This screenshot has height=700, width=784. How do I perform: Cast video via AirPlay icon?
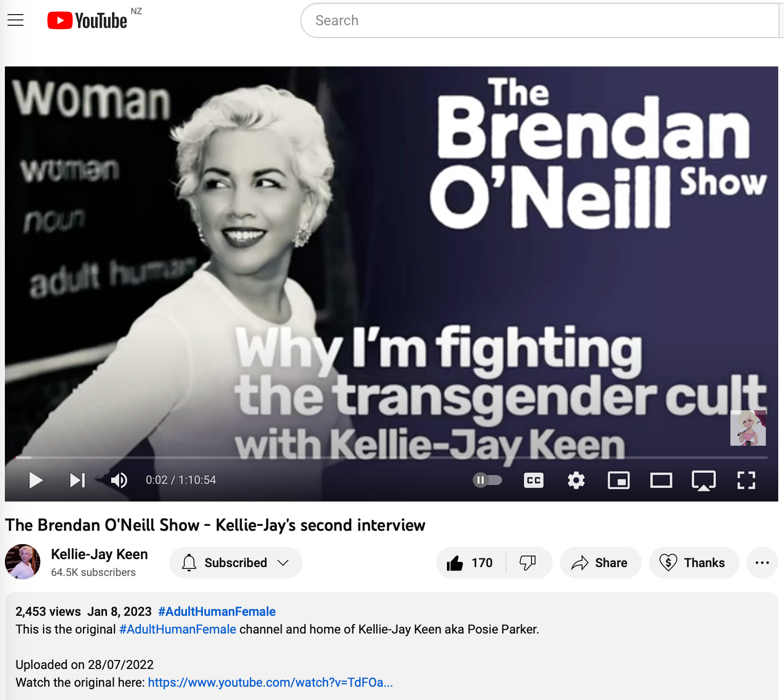coord(703,480)
